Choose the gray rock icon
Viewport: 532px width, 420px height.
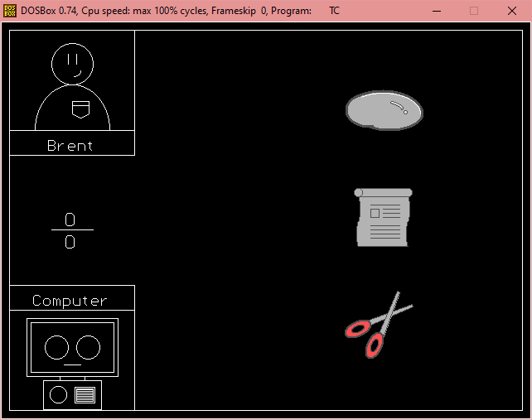point(384,111)
